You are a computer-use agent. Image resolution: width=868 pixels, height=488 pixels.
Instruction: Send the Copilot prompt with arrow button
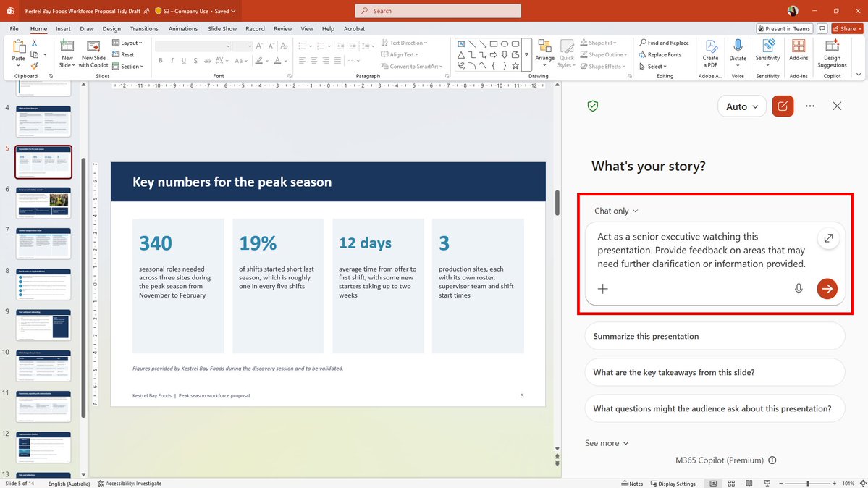coord(827,289)
